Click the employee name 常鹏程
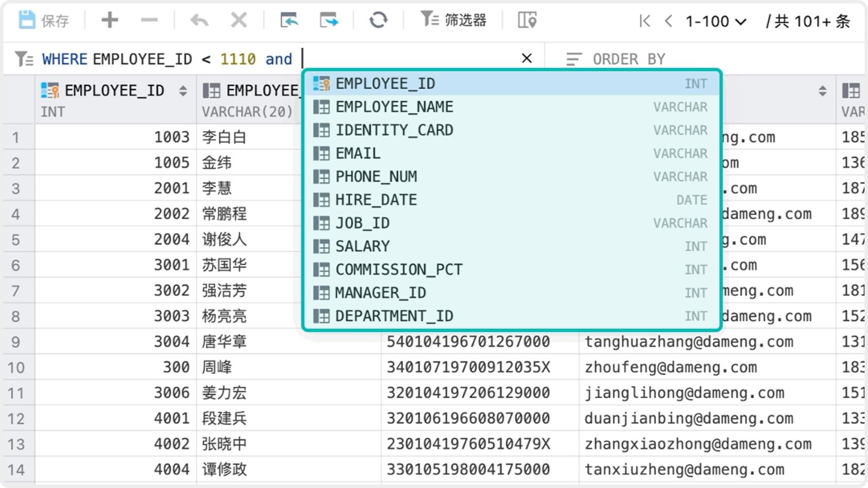The height and width of the screenshot is (488, 868). 224,214
